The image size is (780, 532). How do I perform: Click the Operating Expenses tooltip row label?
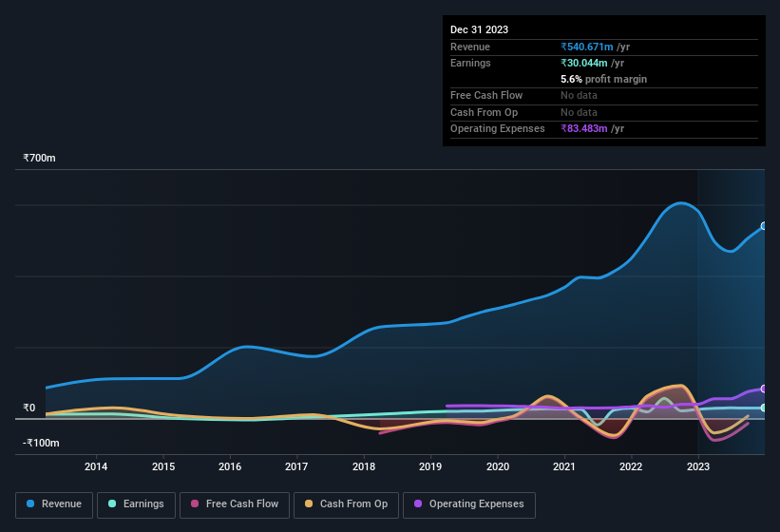coord(497,128)
